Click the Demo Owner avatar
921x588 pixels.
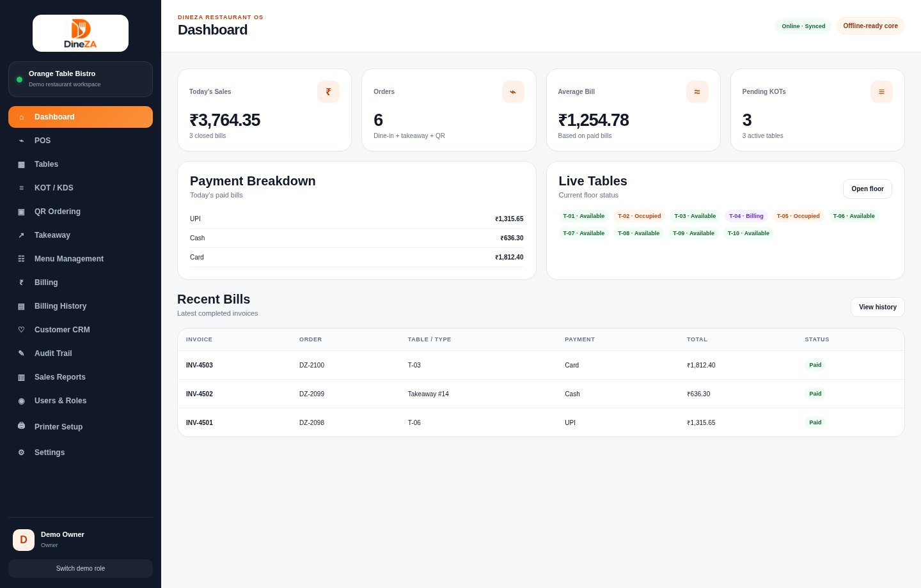tap(24, 540)
